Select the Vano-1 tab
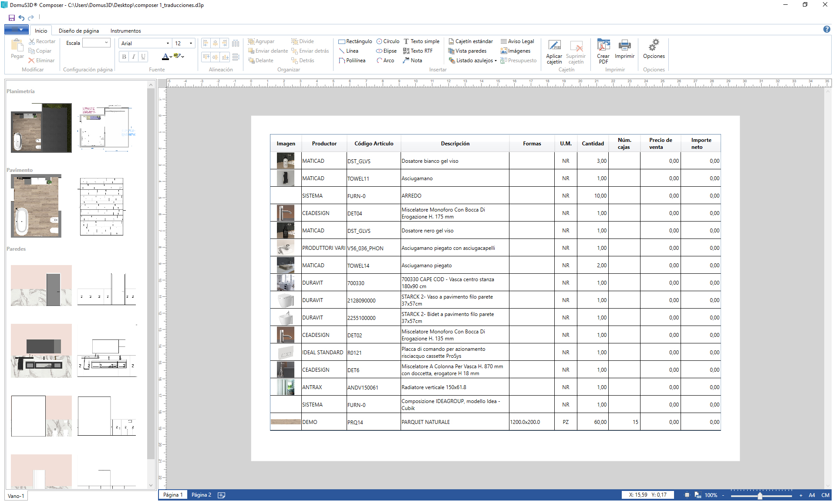The width and height of the screenshot is (836, 504). tap(16, 496)
